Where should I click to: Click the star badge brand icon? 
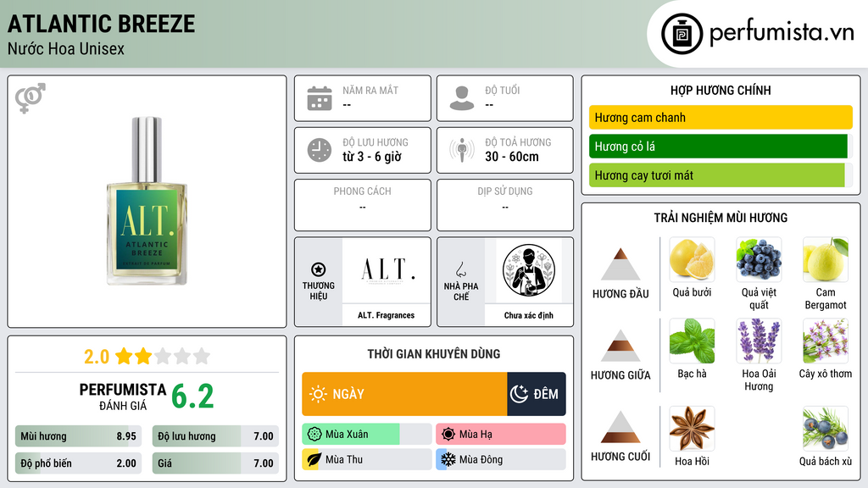[x=319, y=269]
